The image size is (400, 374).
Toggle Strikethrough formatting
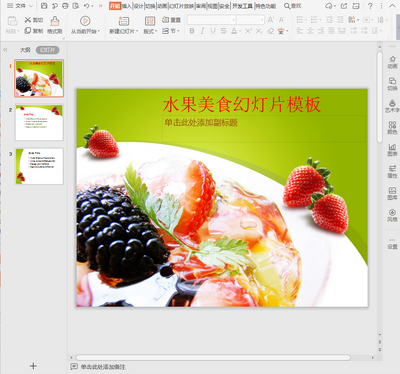pos(224,31)
